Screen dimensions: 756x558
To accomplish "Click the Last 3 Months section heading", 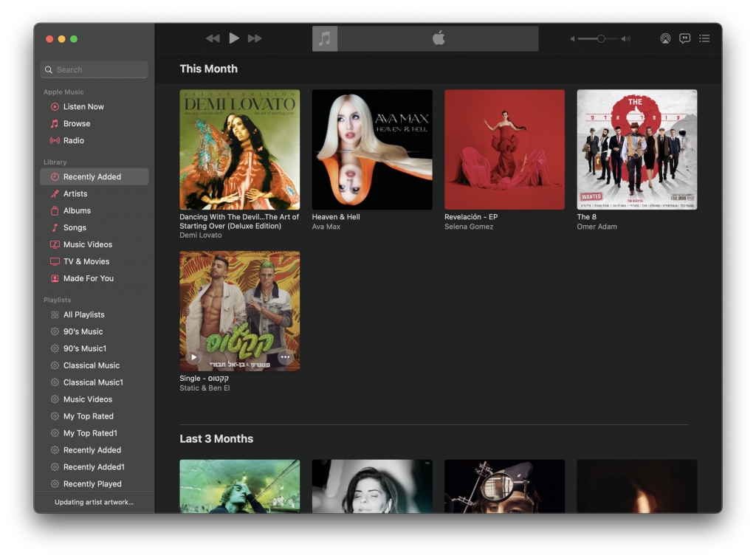I will (216, 438).
